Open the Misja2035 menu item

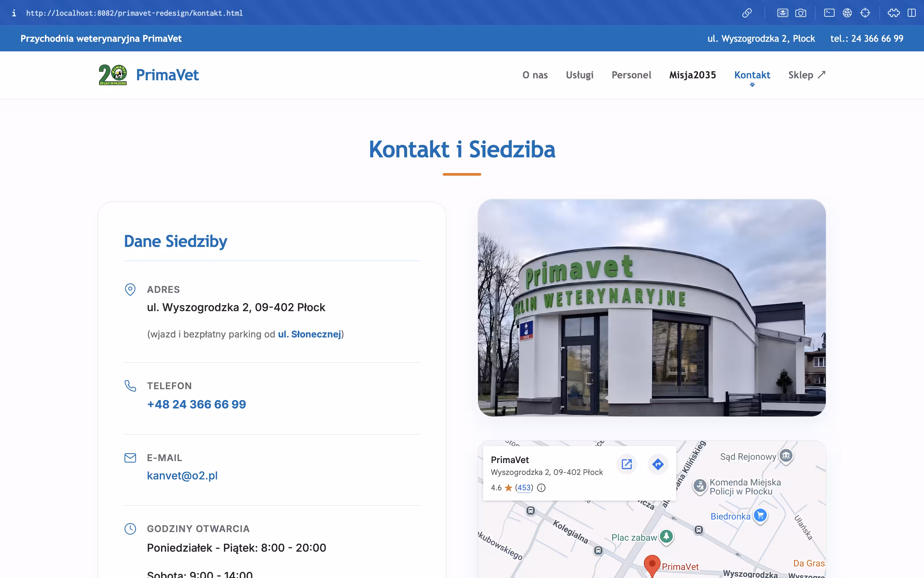click(x=692, y=75)
